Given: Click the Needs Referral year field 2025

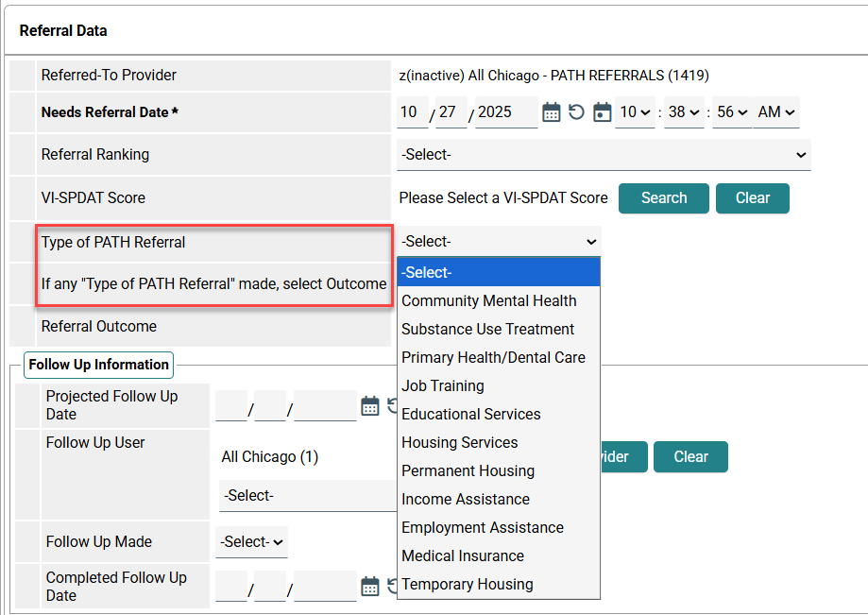Looking at the screenshot, I should click(505, 112).
